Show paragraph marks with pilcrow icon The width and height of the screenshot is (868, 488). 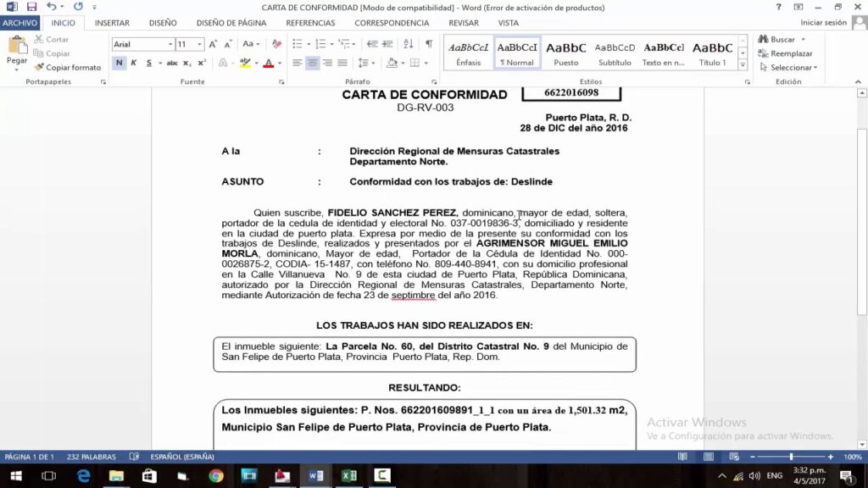pos(428,44)
